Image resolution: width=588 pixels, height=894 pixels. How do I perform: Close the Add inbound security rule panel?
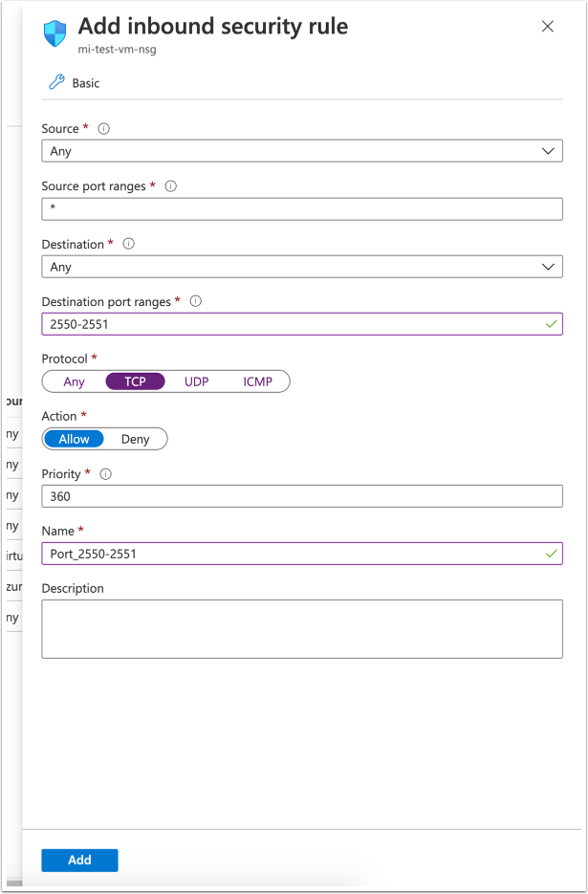pyautogui.click(x=548, y=27)
